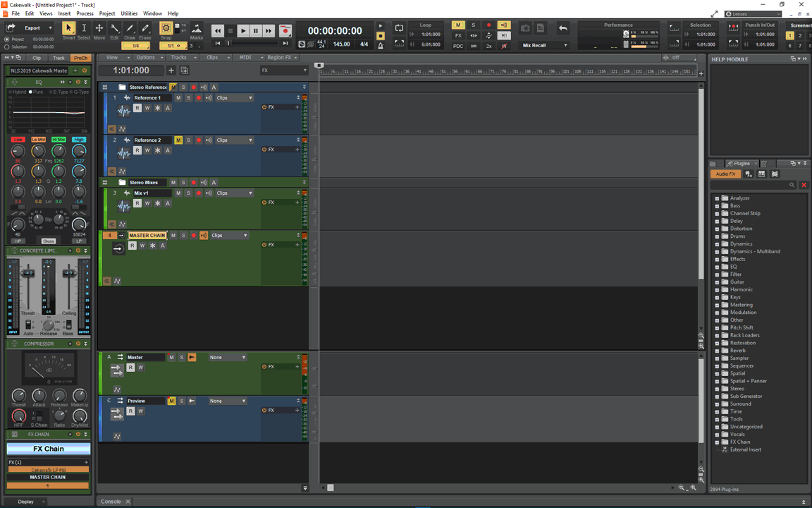Adjust the compressor Ratio knob
Viewport: 812px width, 508px height.
pos(59,415)
